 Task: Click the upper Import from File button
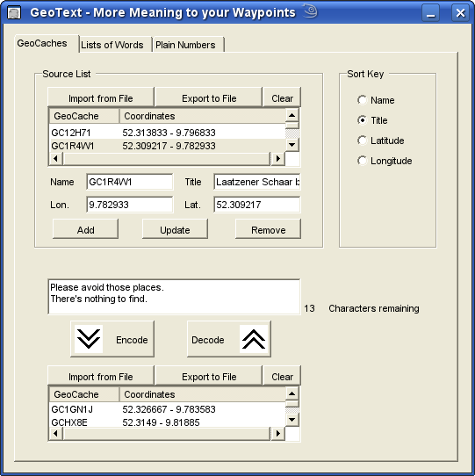click(101, 98)
